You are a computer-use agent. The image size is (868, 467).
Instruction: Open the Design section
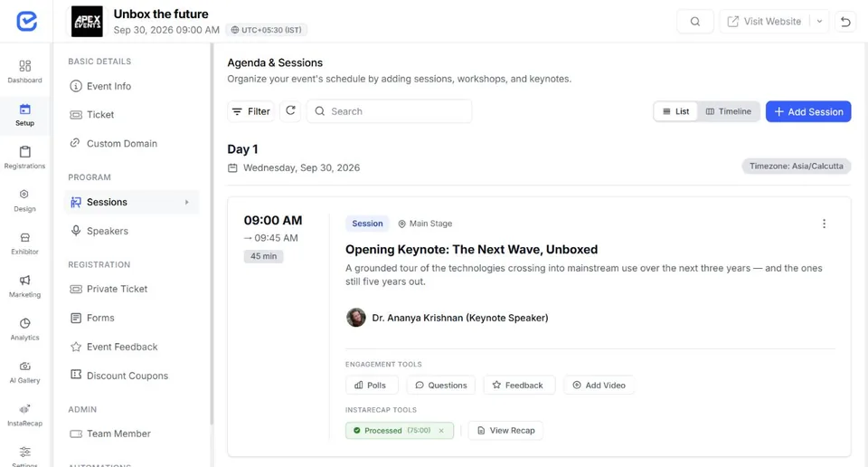point(25,201)
